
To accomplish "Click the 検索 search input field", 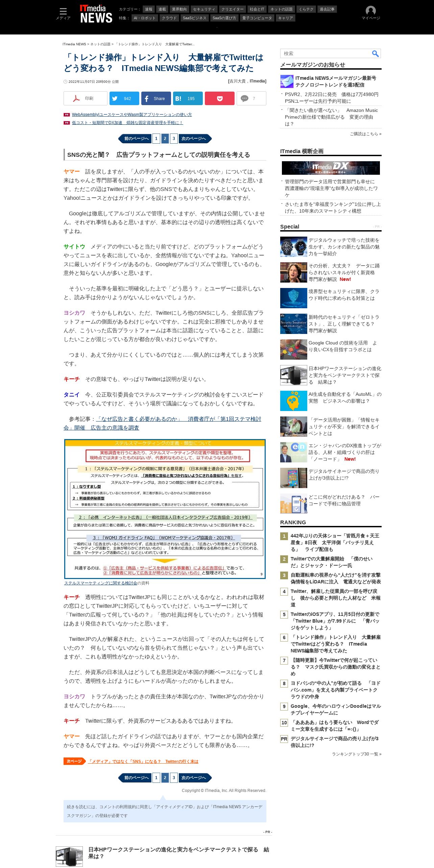I will [326, 53].
